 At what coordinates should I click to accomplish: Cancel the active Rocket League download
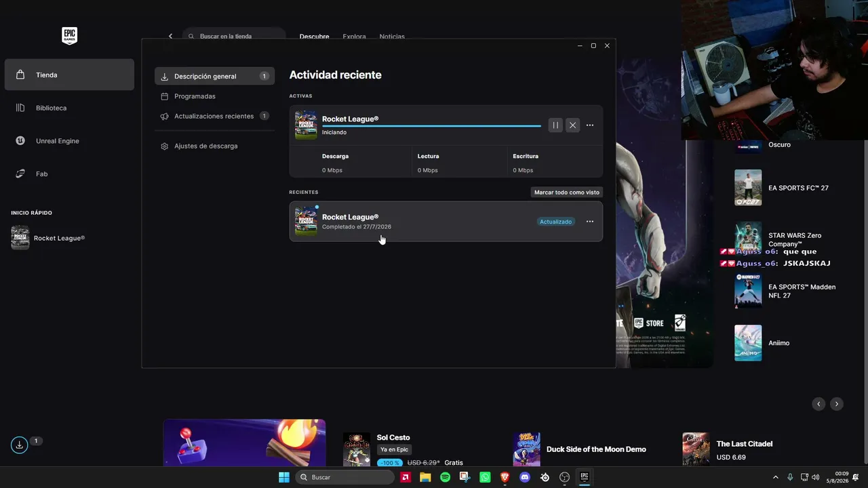pyautogui.click(x=573, y=125)
